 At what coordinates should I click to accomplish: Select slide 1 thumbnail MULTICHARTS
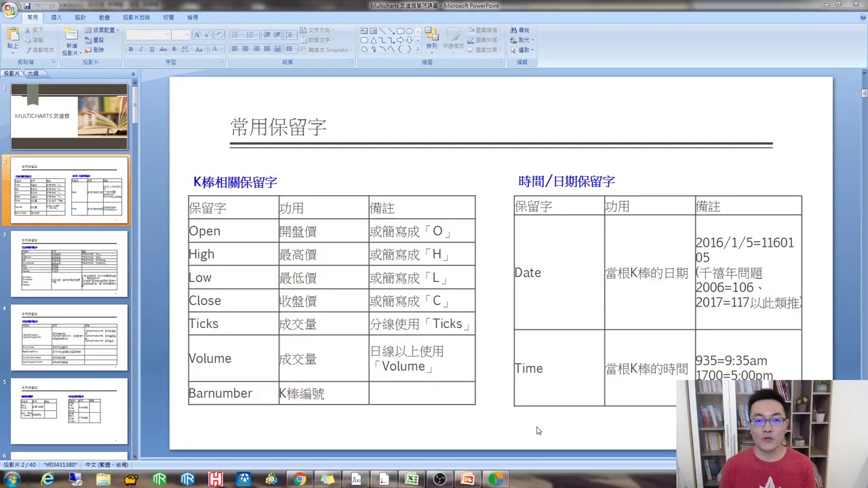(x=69, y=117)
